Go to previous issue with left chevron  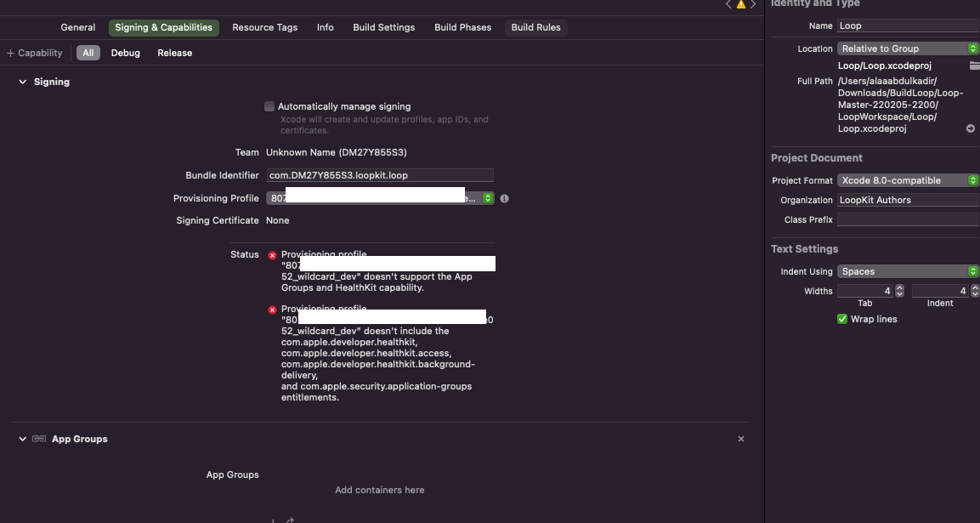[728, 4]
